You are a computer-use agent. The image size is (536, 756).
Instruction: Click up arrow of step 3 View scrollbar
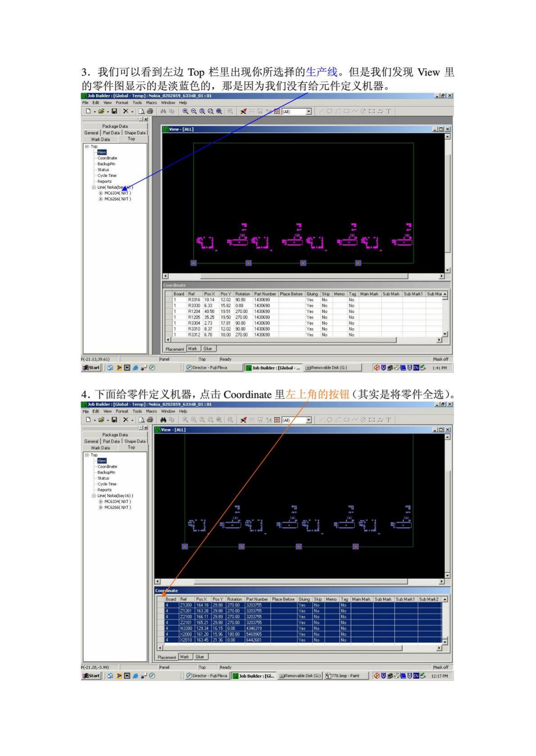coord(447,137)
